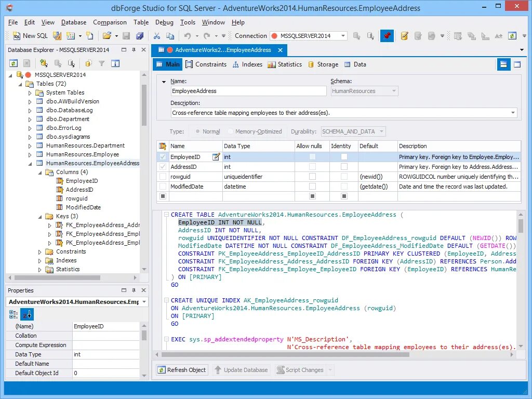Close the EmployeeAddress document tab
532x399 pixels.
pos(280,50)
